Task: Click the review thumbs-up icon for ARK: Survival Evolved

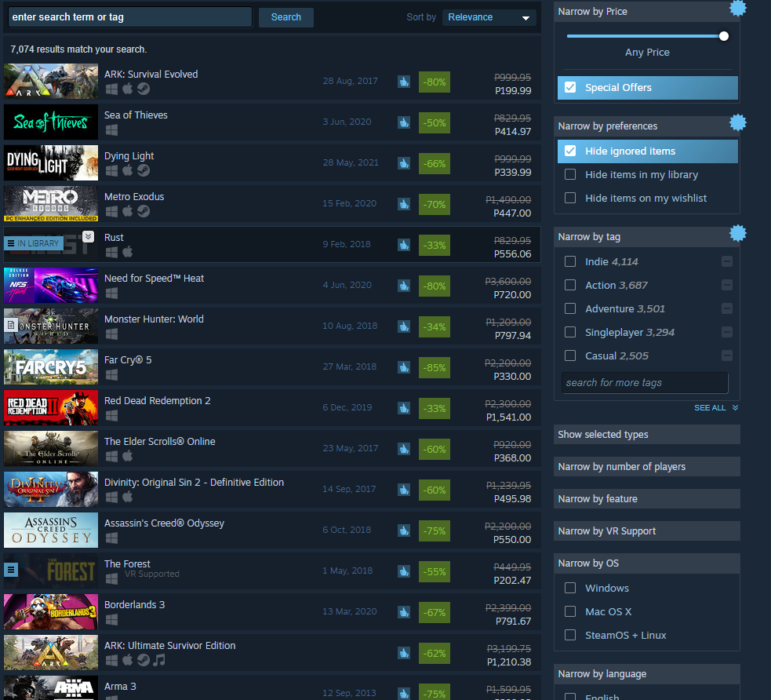Action: (x=404, y=82)
